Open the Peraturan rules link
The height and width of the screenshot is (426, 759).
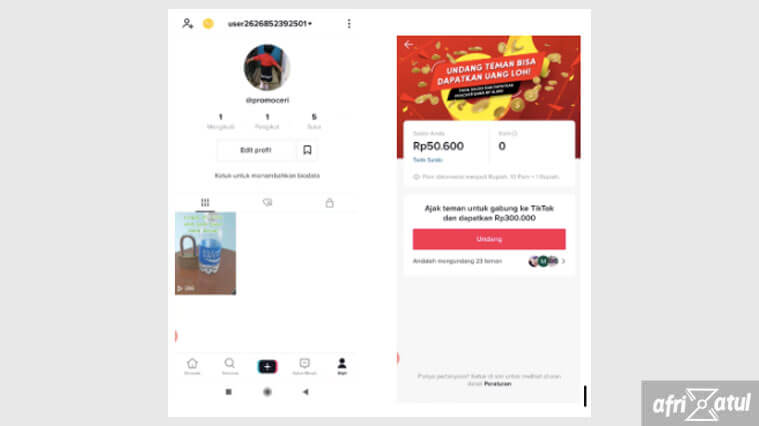click(497, 383)
